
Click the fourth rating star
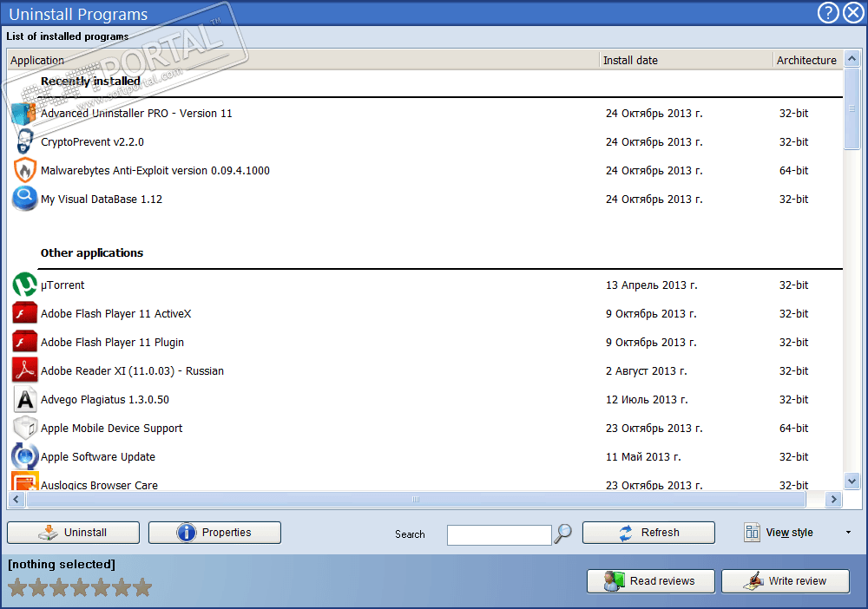pyautogui.click(x=80, y=587)
